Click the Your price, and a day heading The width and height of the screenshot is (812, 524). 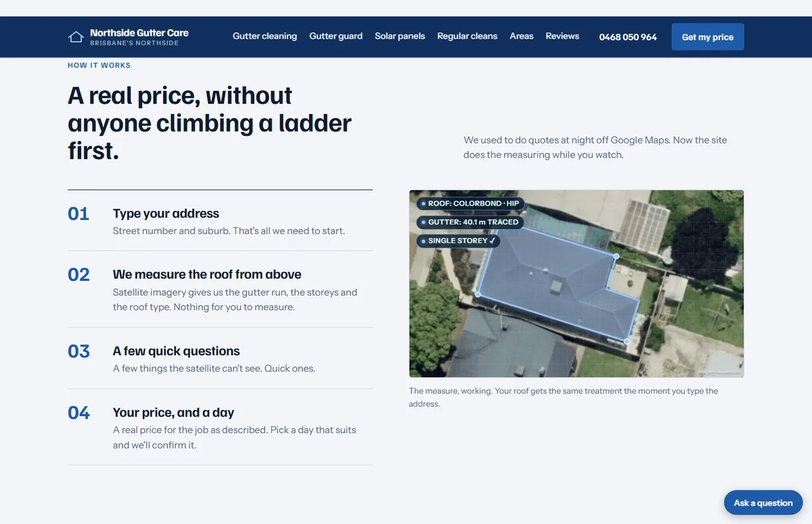(173, 412)
